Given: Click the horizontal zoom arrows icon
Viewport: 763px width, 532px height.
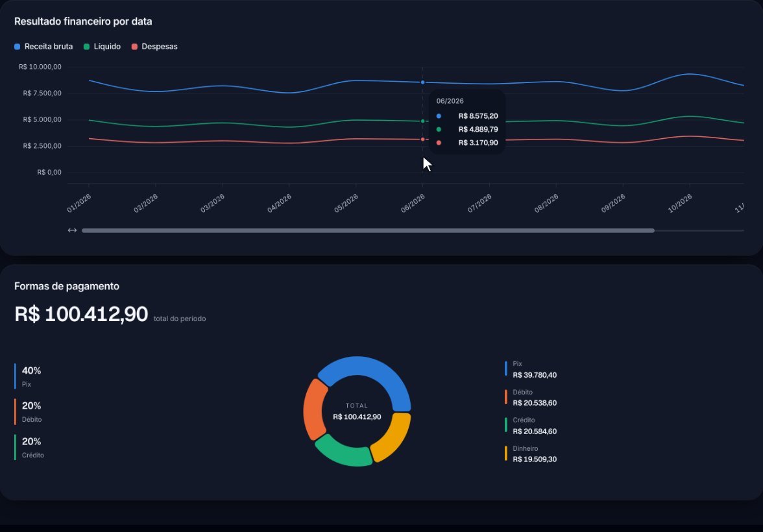Looking at the screenshot, I should pos(72,230).
